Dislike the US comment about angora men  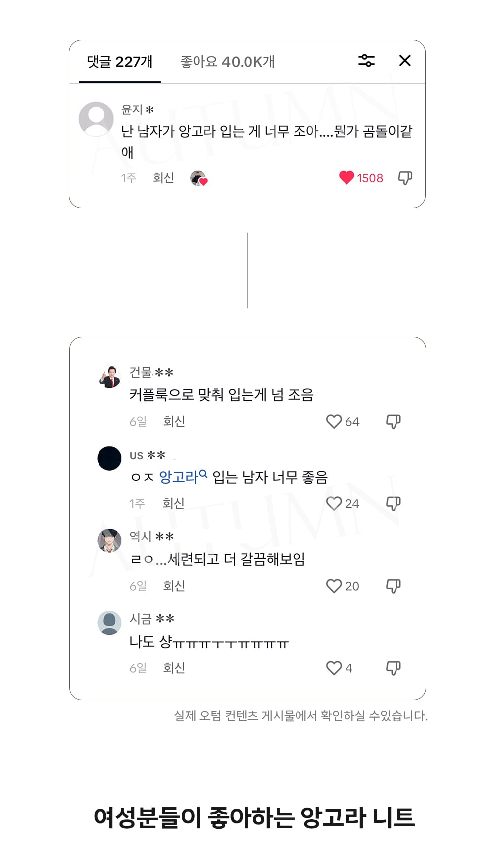tap(393, 504)
